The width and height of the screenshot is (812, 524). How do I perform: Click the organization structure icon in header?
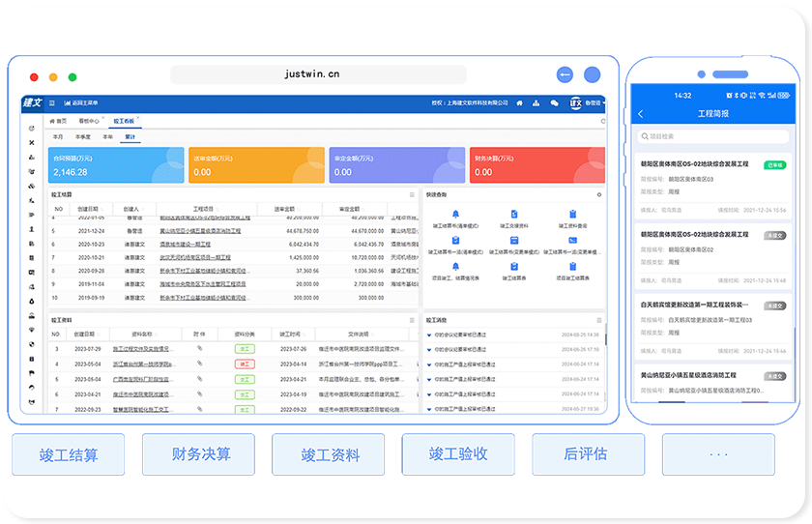coord(536,102)
